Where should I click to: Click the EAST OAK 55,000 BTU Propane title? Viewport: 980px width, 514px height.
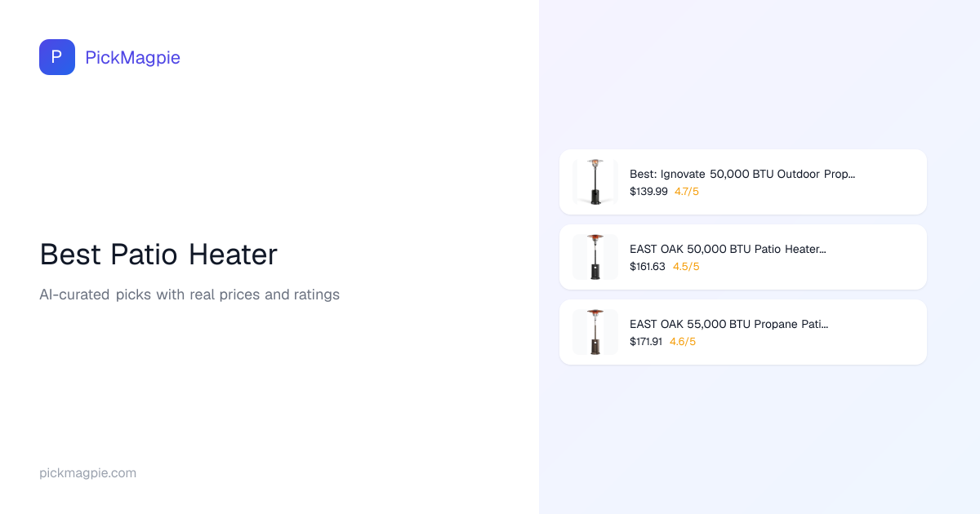point(728,324)
